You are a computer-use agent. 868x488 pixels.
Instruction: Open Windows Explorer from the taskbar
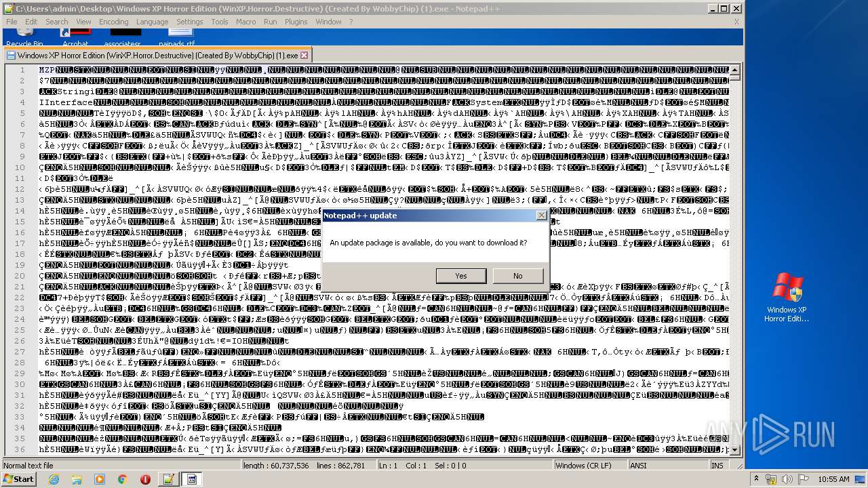point(77,479)
